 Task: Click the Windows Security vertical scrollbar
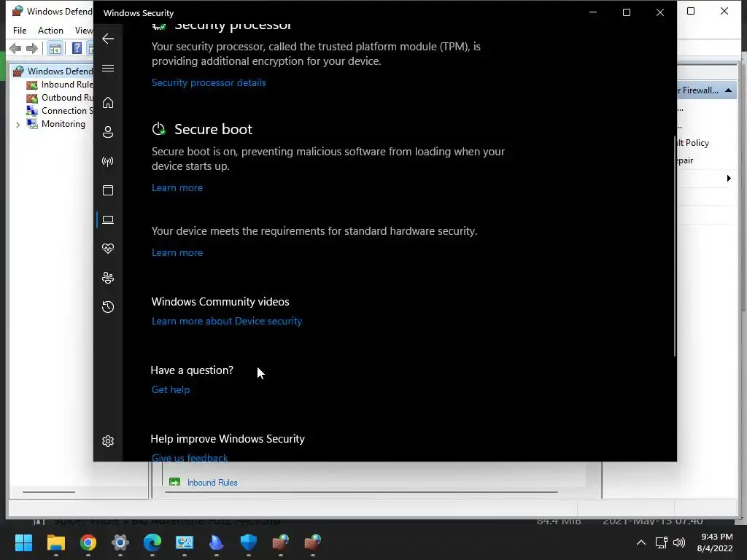[x=675, y=246]
